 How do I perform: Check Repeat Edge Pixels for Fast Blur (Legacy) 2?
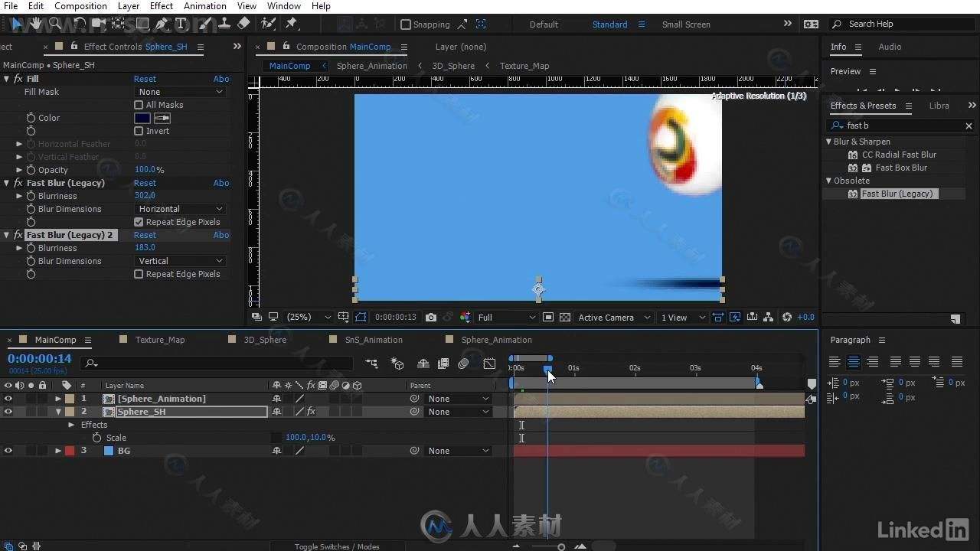139,274
